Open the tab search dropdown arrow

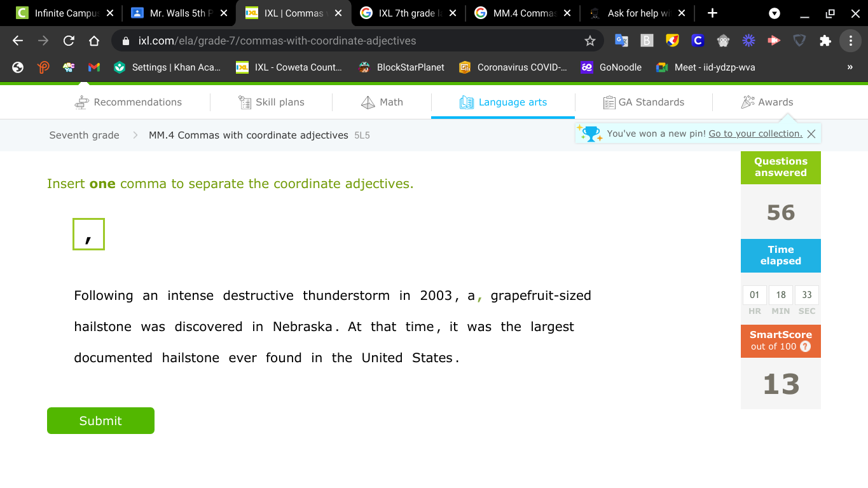coord(774,13)
